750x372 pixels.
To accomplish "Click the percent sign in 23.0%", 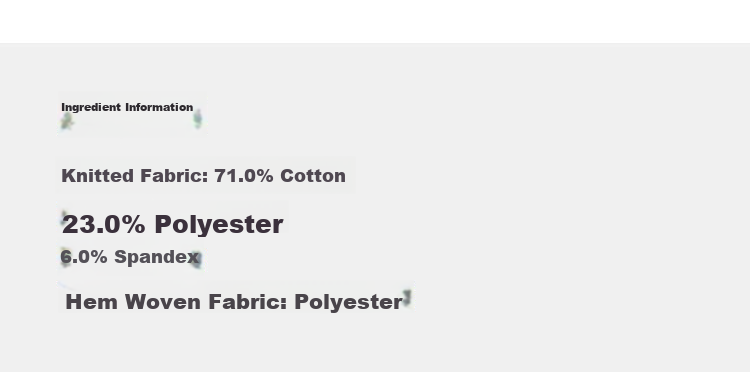I will point(133,224).
